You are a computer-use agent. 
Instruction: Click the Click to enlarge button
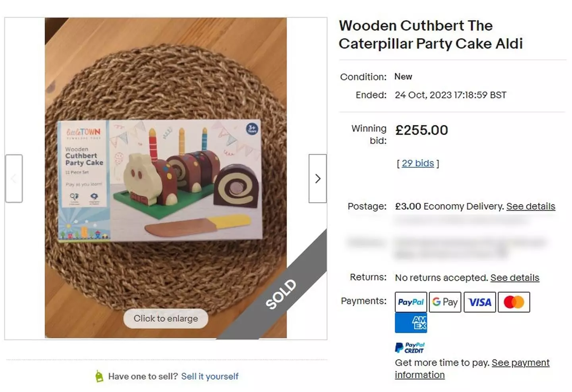165,318
